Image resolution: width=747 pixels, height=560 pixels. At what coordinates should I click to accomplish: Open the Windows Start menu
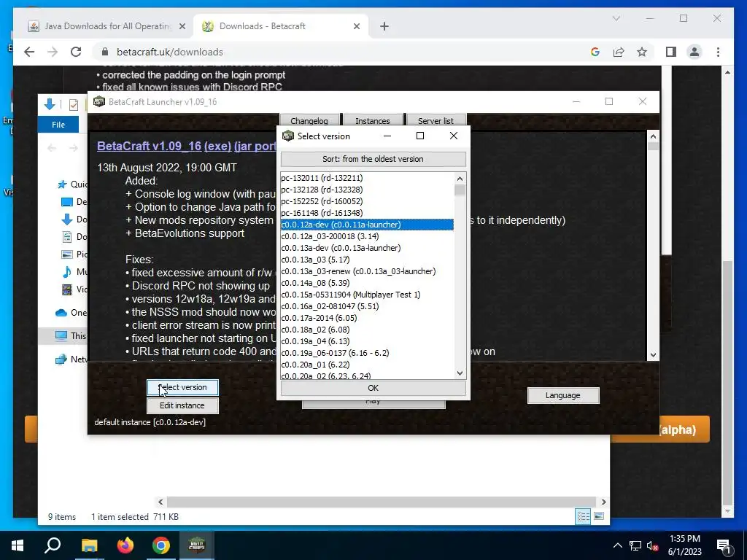[18, 545]
